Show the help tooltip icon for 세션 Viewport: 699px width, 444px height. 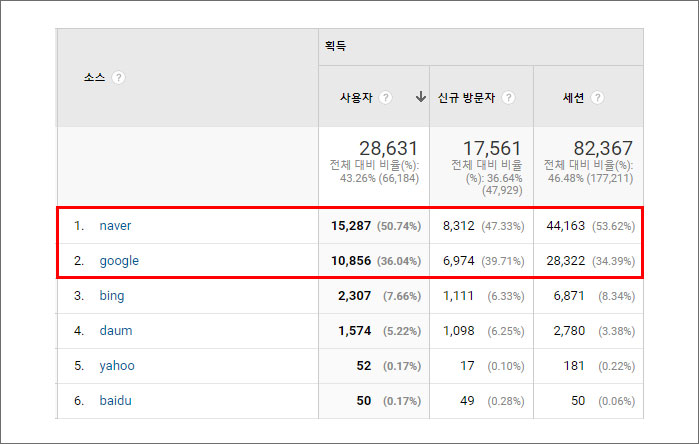point(597,98)
